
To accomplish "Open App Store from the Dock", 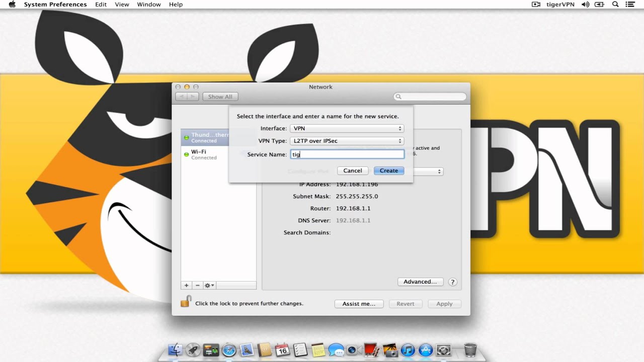I will [426, 350].
